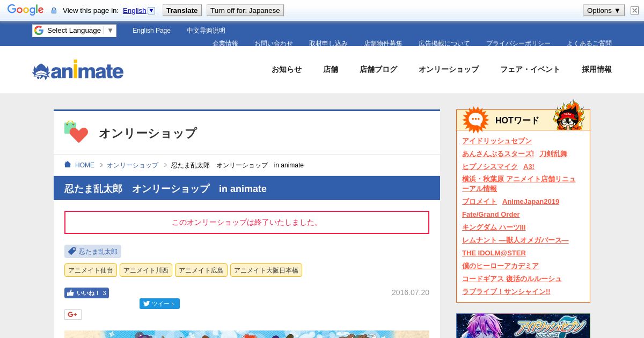Go to オンリーショップ breadcrumb link
The image size is (644, 338).
pos(133,165)
